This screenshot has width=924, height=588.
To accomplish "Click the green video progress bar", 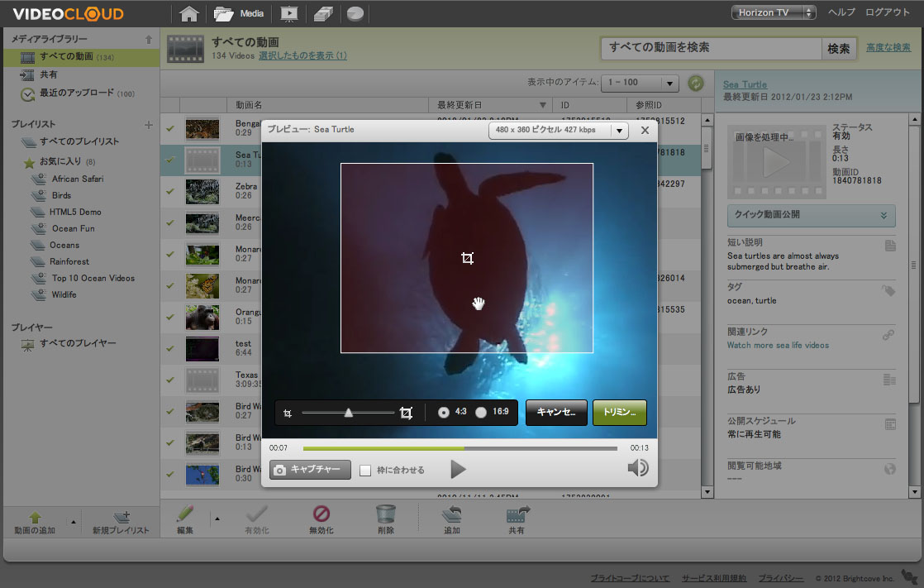I will click(383, 449).
